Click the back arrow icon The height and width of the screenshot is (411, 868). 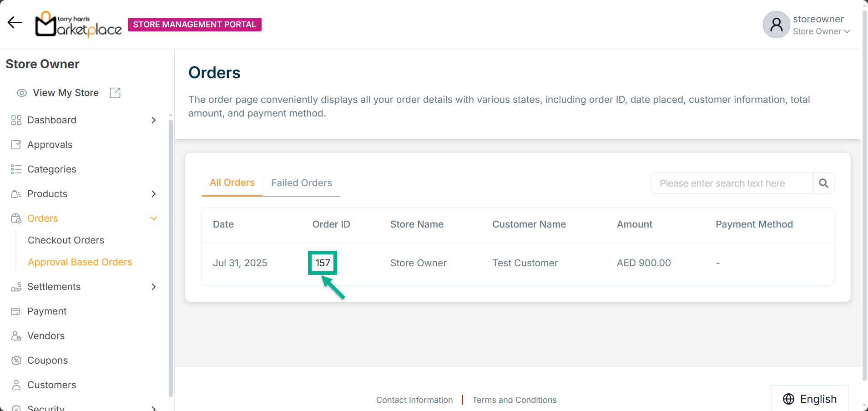coord(15,22)
